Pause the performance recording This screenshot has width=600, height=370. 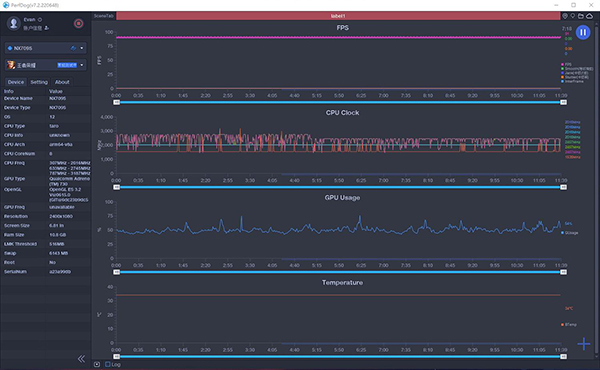(583, 33)
